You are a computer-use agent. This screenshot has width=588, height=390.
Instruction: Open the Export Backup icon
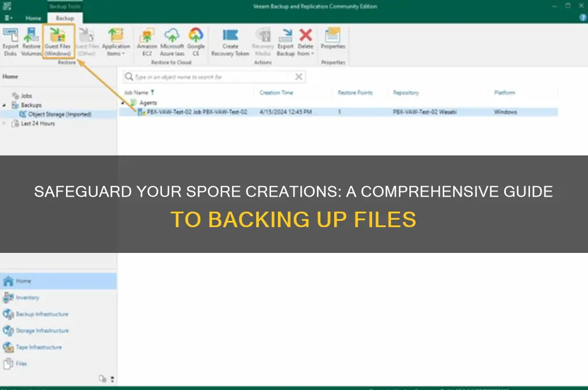click(285, 40)
